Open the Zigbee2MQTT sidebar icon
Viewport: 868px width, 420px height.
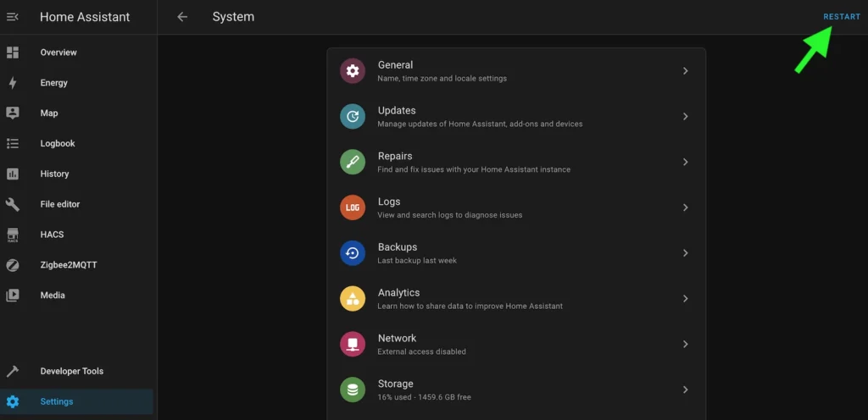coord(13,265)
